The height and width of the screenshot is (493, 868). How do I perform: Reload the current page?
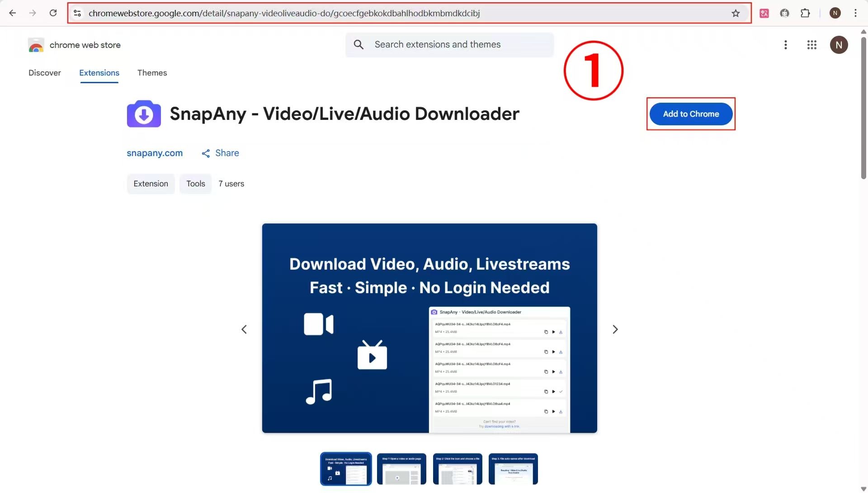pyautogui.click(x=53, y=13)
